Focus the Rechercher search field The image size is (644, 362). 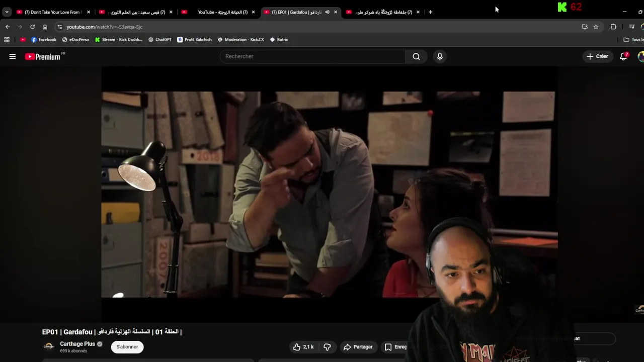pos(312,56)
